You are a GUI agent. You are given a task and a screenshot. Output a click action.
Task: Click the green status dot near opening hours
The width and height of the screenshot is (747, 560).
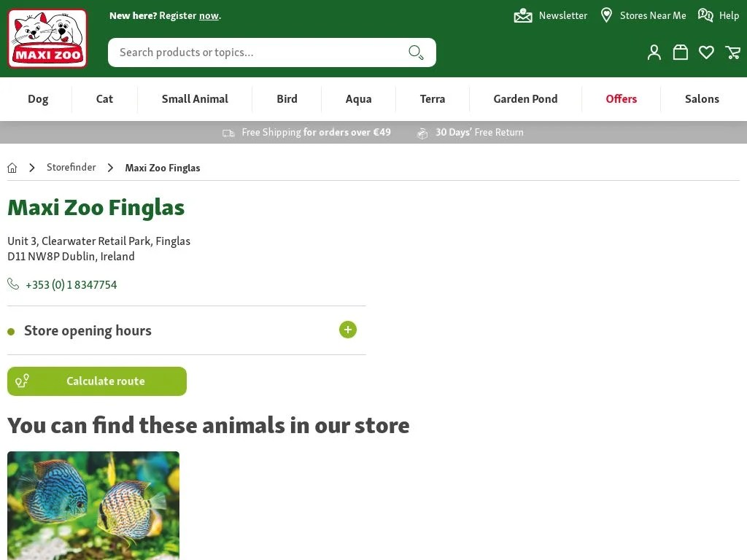(11, 330)
